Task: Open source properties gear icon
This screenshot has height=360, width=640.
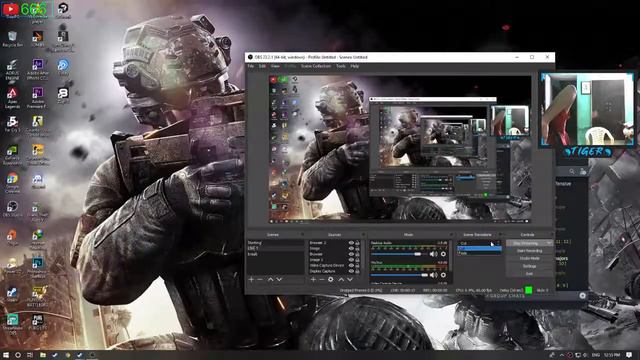Action: coord(331,280)
